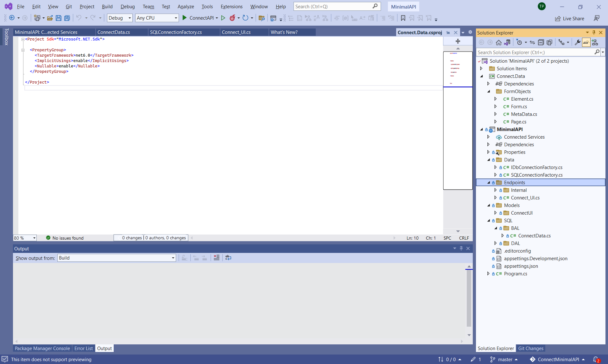Click the Hot Reload flame icon

coord(232,18)
